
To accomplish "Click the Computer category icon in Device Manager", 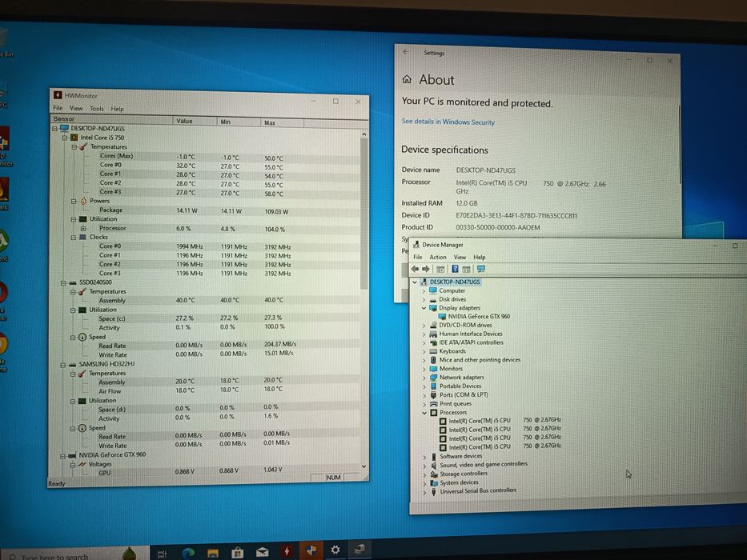I will pyautogui.click(x=433, y=290).
